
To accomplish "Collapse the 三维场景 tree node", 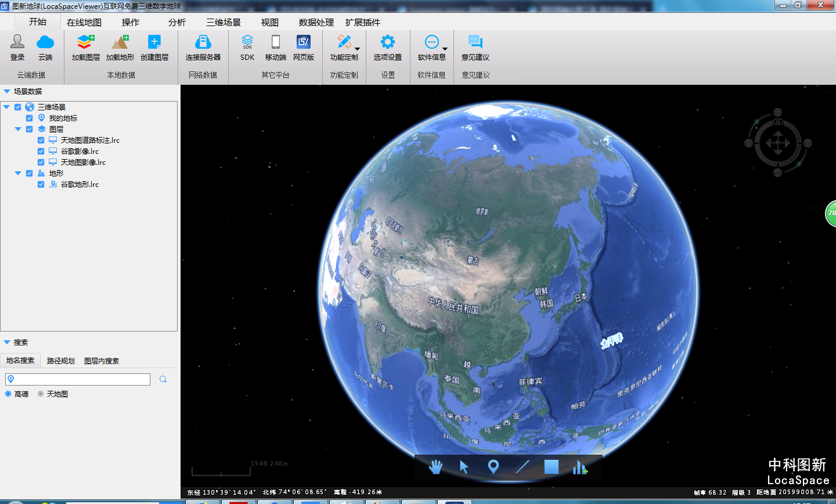I will 6,107.
